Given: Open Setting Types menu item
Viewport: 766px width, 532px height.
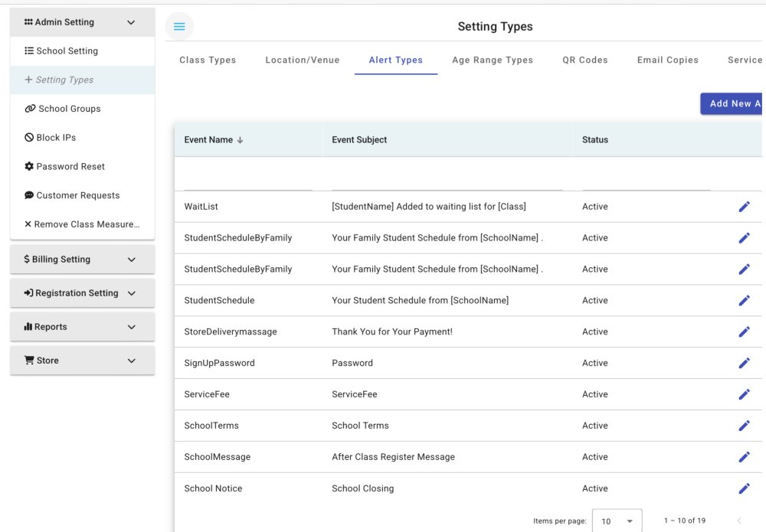Looking at the screenshot, I should click(x=83, y=80).
